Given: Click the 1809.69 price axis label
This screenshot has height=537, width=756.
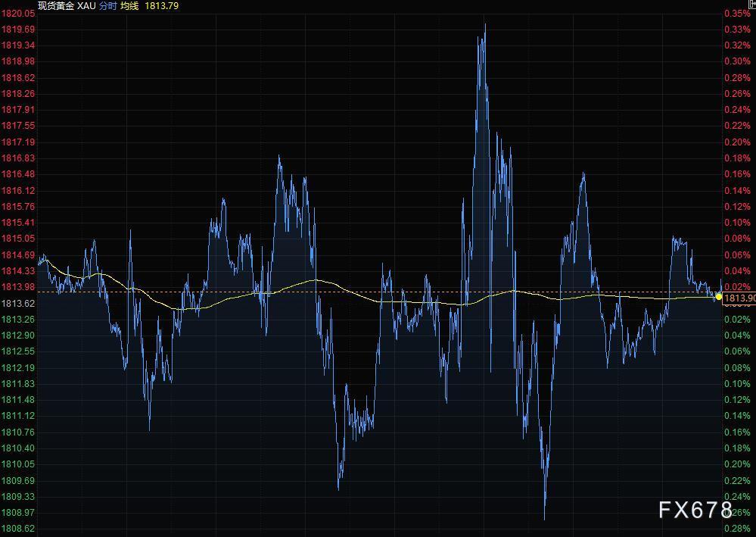Looking at the screenshot, I should pyautogui.click(x=18, y=480).
